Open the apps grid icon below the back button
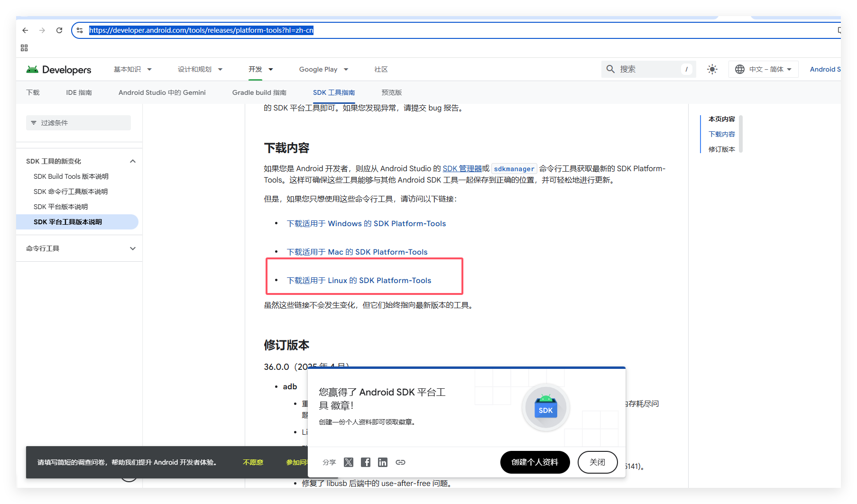The height and width of the screenshot is (504, 857). [x=24, y=47]
